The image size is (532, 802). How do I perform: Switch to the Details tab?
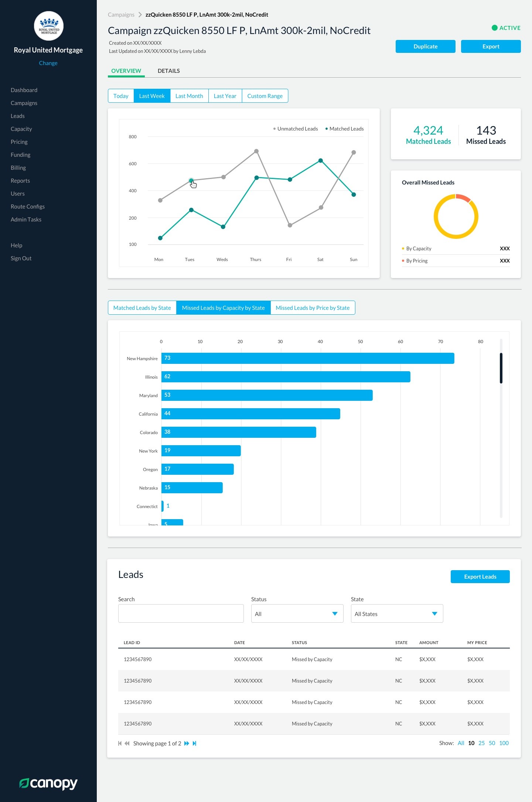pyautogui.click(x=168, y=71)
